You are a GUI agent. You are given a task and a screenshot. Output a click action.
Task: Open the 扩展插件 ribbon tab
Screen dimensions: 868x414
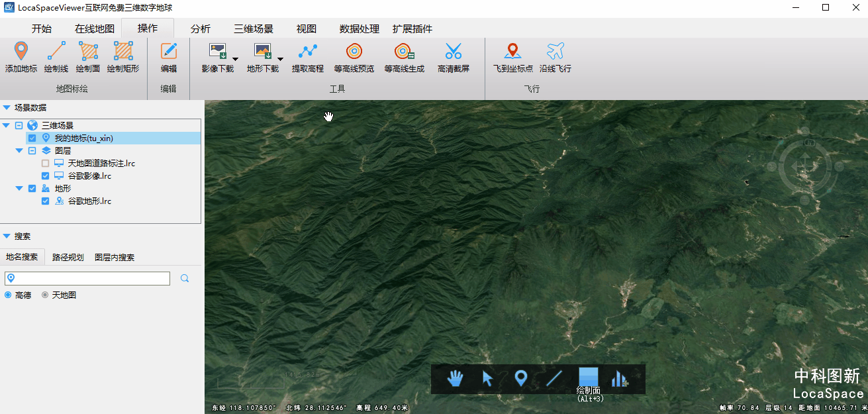point(412,28)
